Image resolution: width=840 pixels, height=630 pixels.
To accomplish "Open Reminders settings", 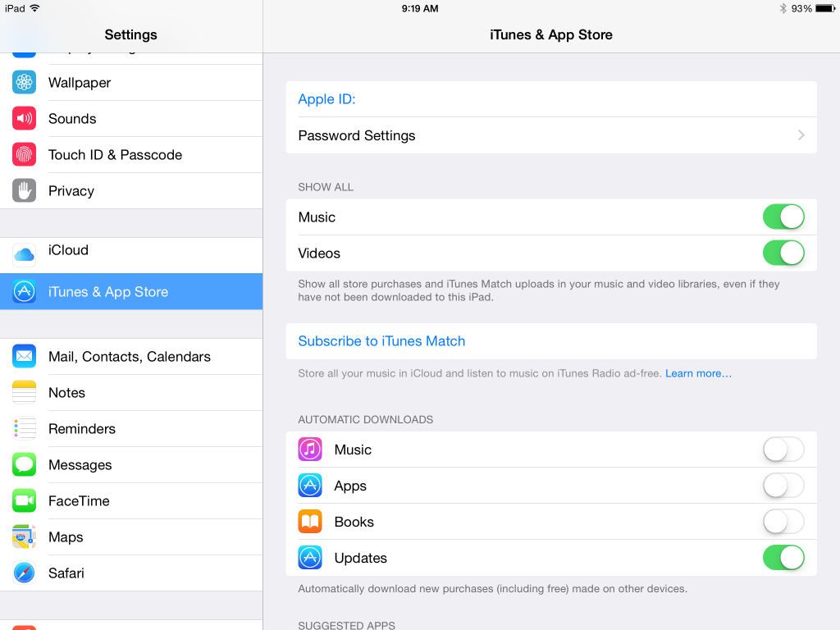I will point(131,428).
